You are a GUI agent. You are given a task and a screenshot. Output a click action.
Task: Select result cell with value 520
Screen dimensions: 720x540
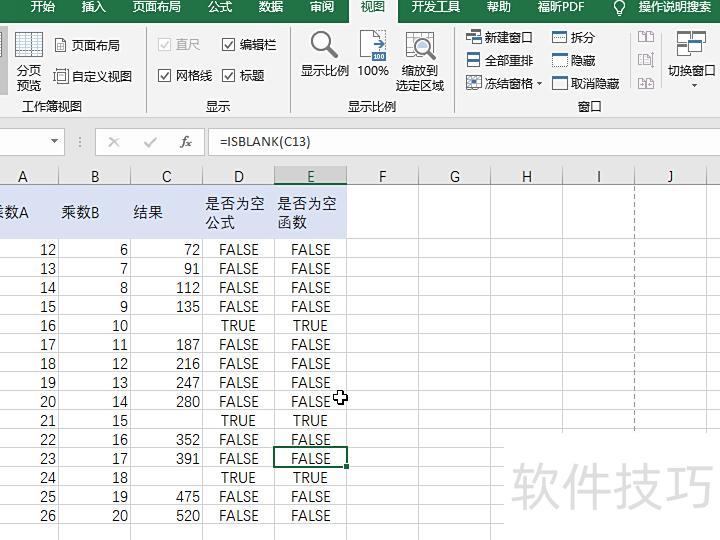pyautogui.click(x=167, y=515)
